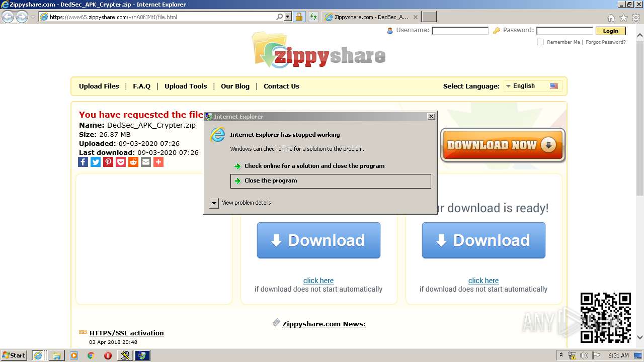
Task: Open the Favorites star icon
Action: click(x=623, y=18)
